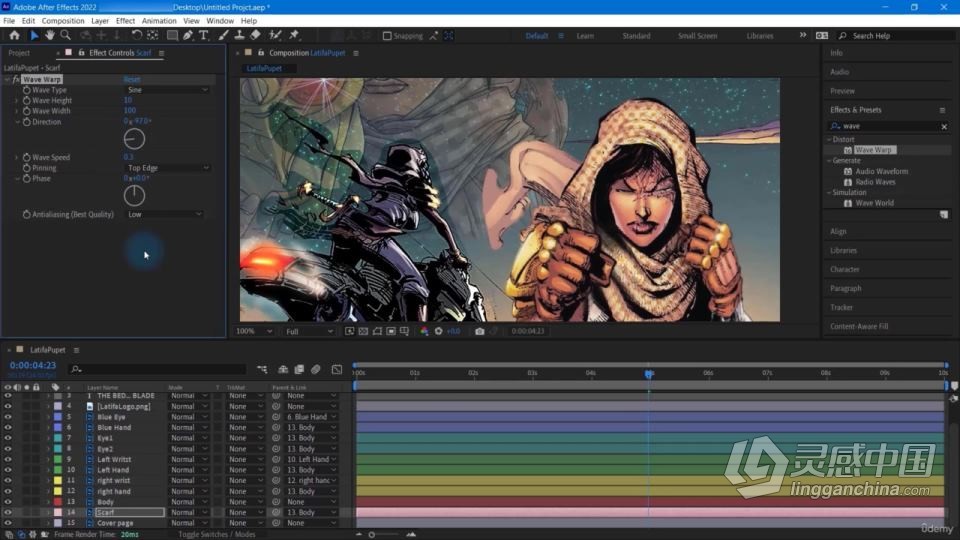Click the composition flowchart icon in timeline

[x=262, y=369]
